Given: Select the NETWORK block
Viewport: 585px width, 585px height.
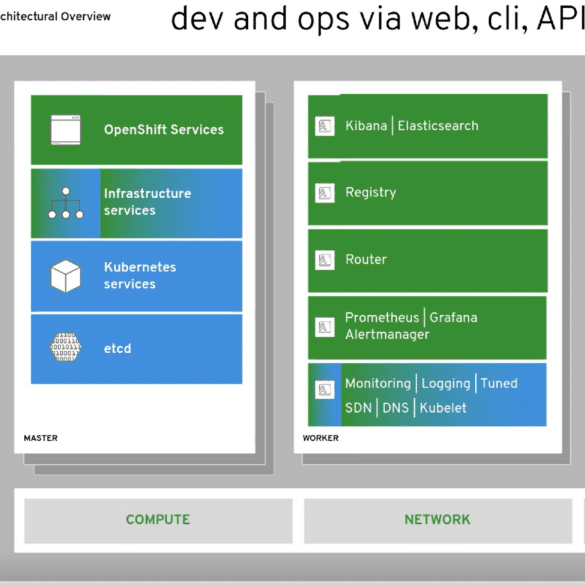Looking at the screenshot, I should coord(438,521).
